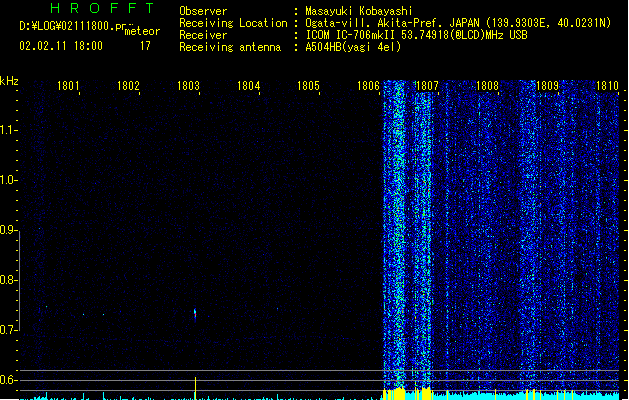
Task: Click the 1808 time marker
Action: (x=487, y=86)
